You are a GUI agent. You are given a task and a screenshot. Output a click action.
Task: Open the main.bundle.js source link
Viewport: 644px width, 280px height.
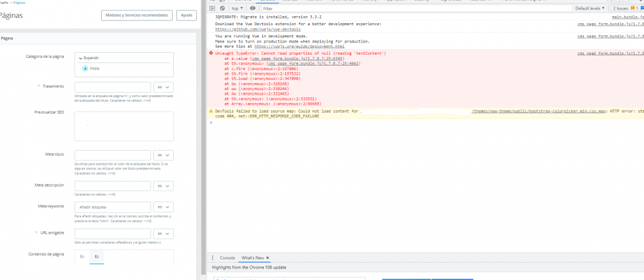tap(627, 17)
